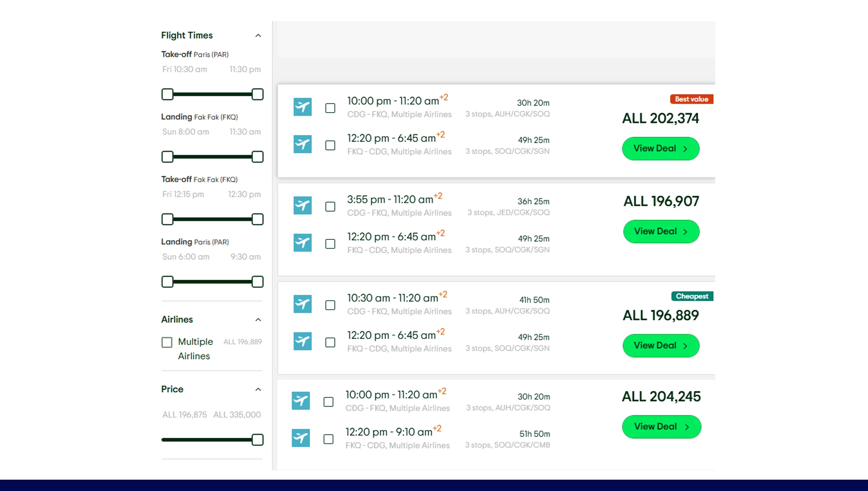
Task: Click the ALL 335,000 maximum price label
Action: (237, 415)
